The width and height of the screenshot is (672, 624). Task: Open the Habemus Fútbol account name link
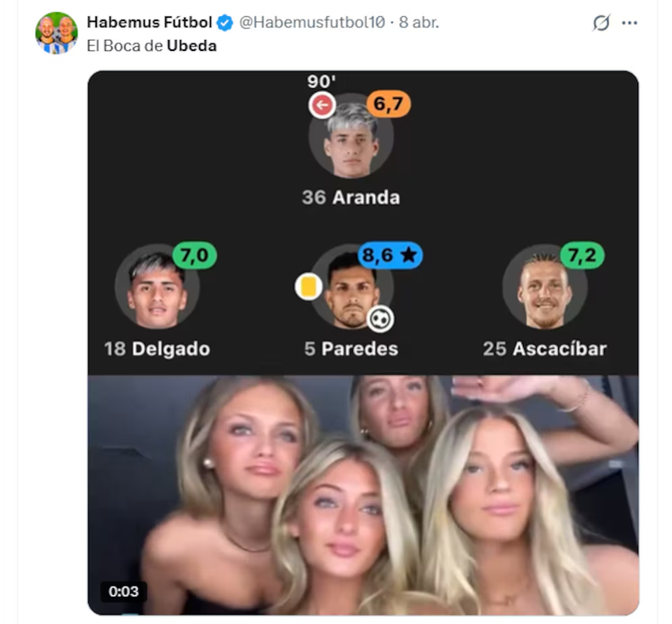click(x=150, y=23)
